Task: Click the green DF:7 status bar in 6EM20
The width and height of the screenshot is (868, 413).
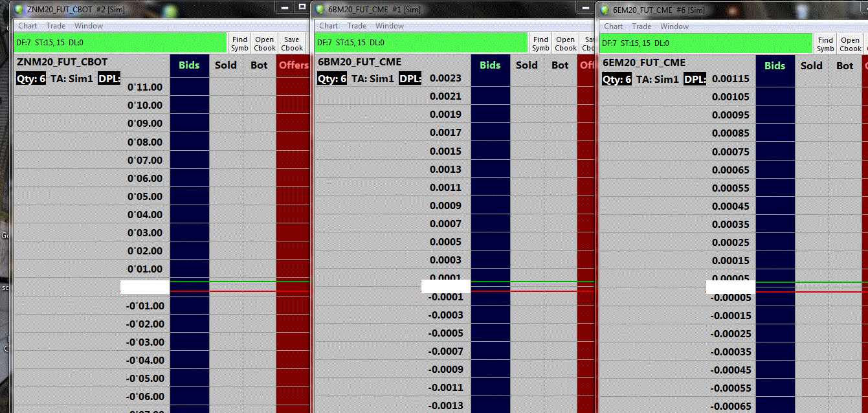Action: tap(706, 43)
